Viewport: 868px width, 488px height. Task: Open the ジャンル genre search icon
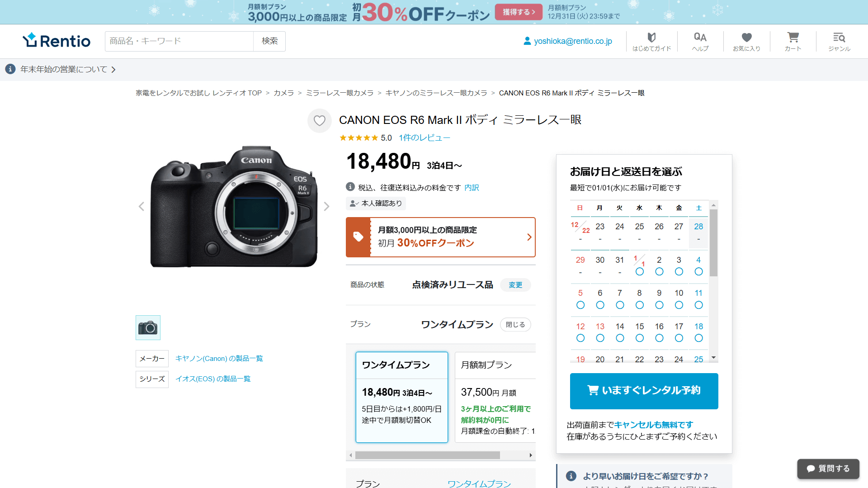click(839, 42)
